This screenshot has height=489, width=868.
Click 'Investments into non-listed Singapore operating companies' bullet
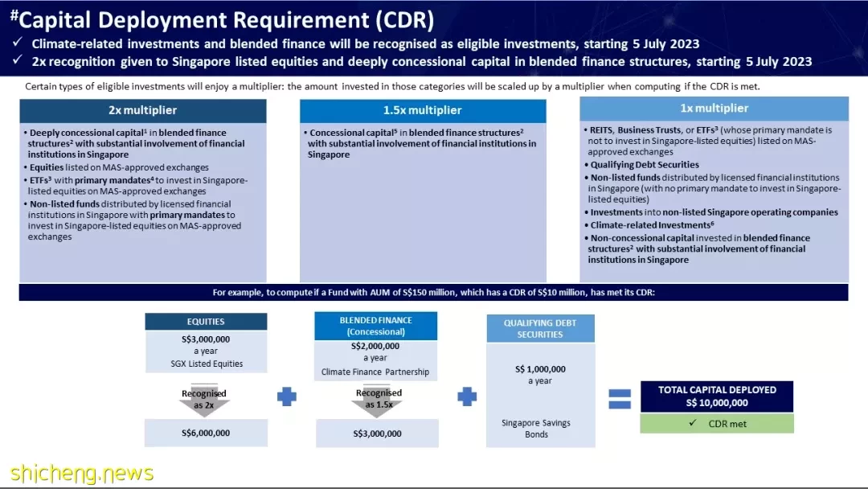[711, 212]
